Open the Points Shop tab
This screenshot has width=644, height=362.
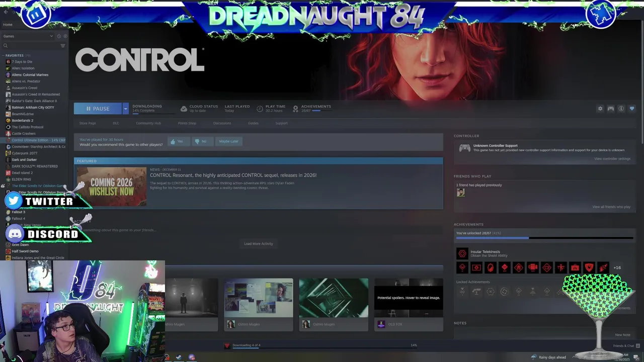click(x=187, y=123)
